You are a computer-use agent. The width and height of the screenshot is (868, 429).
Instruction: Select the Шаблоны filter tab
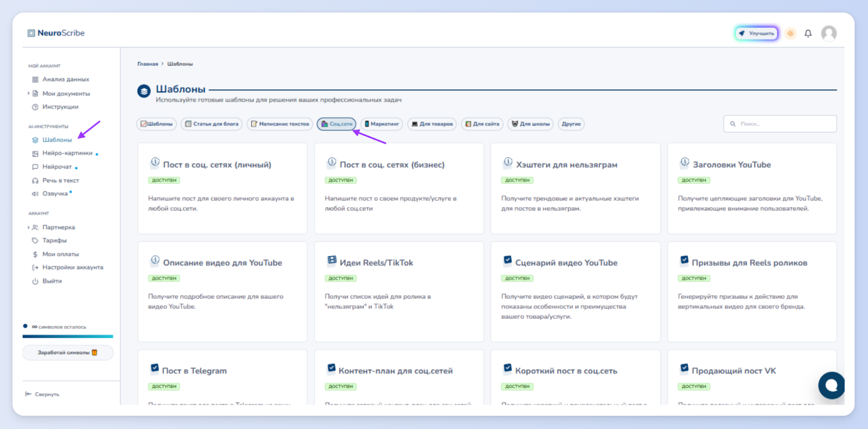(x=156, y=124)
